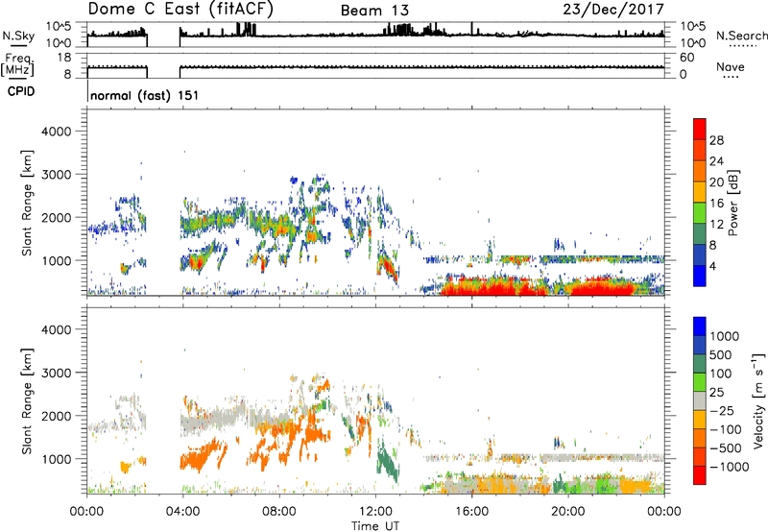Viewport: 768px width, 532px height.
Task: Click the 'Power [dB]' colorbar label
Action: tap(732, 203)
